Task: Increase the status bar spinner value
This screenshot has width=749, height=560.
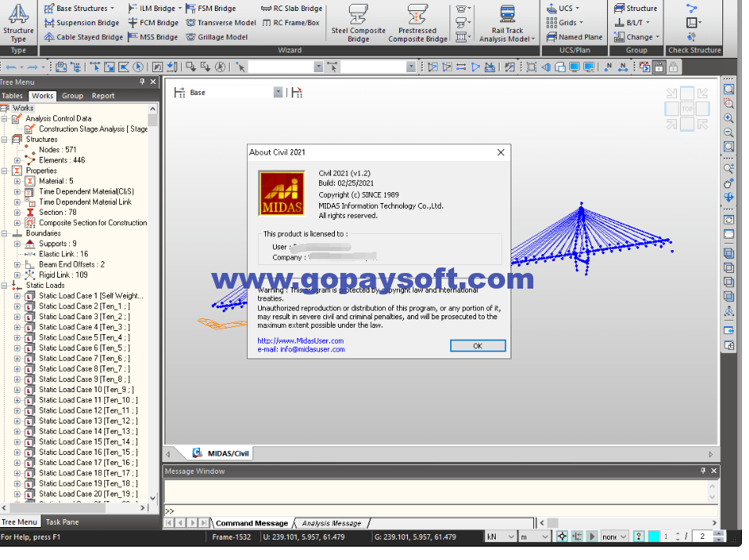Action: coord(718,533)
